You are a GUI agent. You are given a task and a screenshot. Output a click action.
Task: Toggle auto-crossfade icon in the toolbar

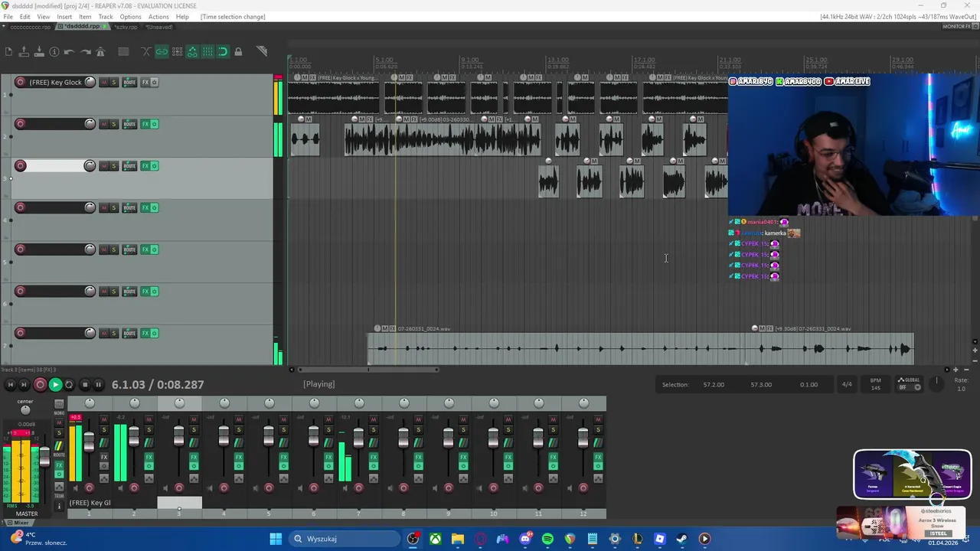click(146, 51)
